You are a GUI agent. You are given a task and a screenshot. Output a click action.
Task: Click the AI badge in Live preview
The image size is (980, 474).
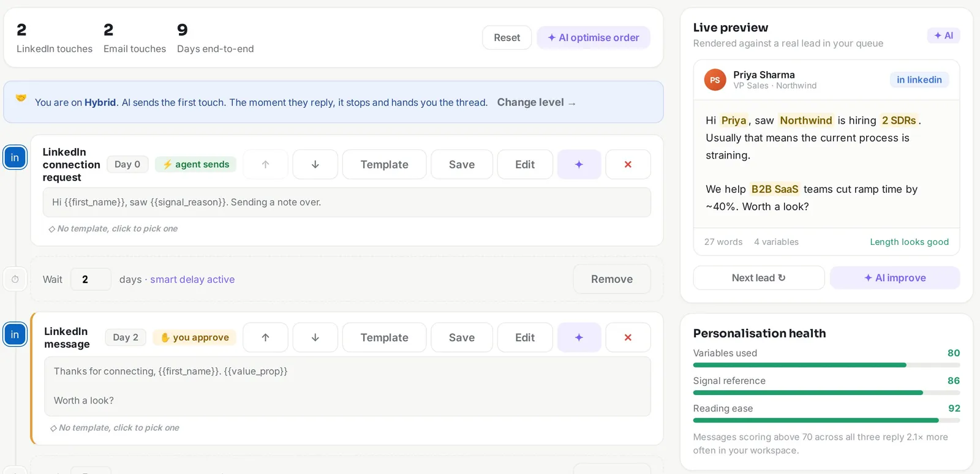943,36
